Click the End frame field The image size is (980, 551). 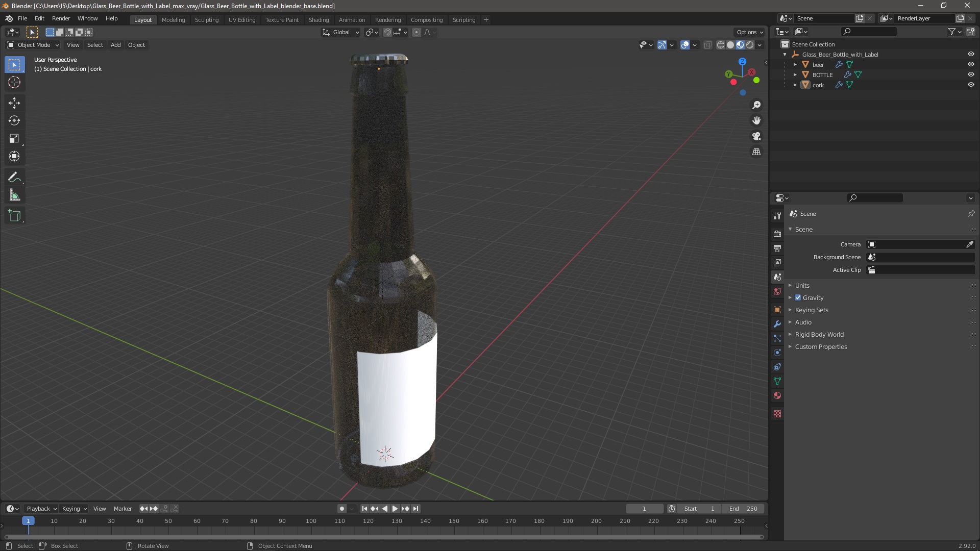(743, 509)
